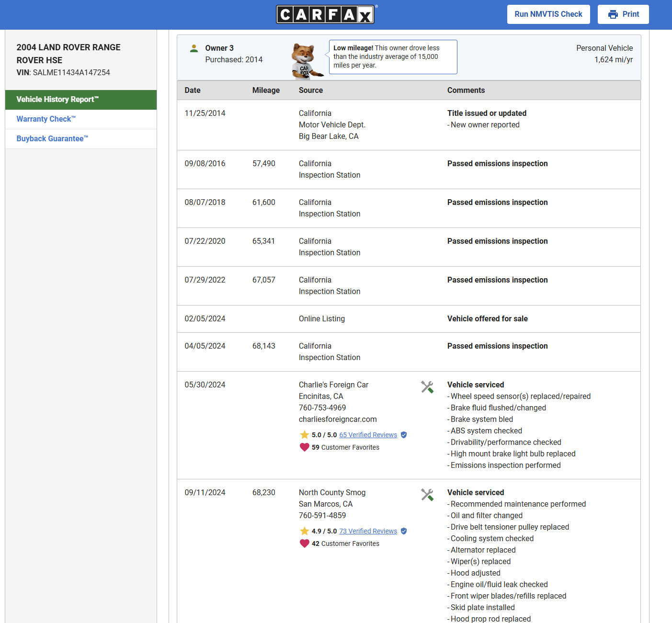Click Charlie's Foreign Car shop name
This screenshot has width=672, height=623.
point(334,385)
